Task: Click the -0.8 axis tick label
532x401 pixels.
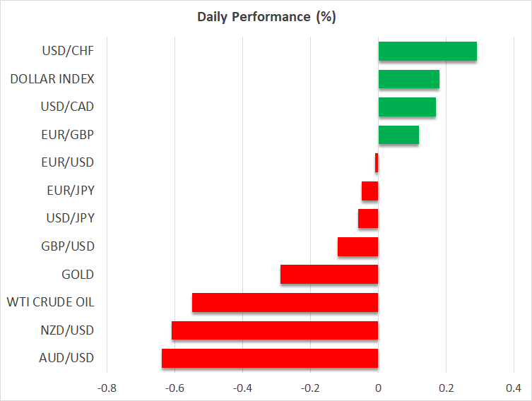Action: 107,388
